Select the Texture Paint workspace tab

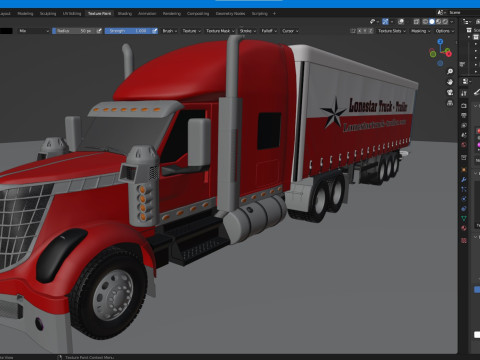99,14
